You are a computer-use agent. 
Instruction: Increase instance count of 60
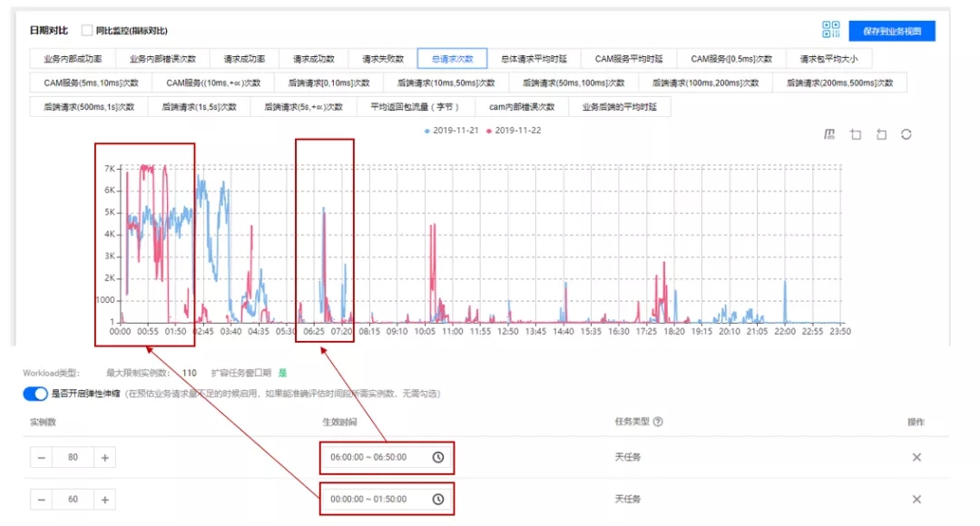[x=105, y=499]
